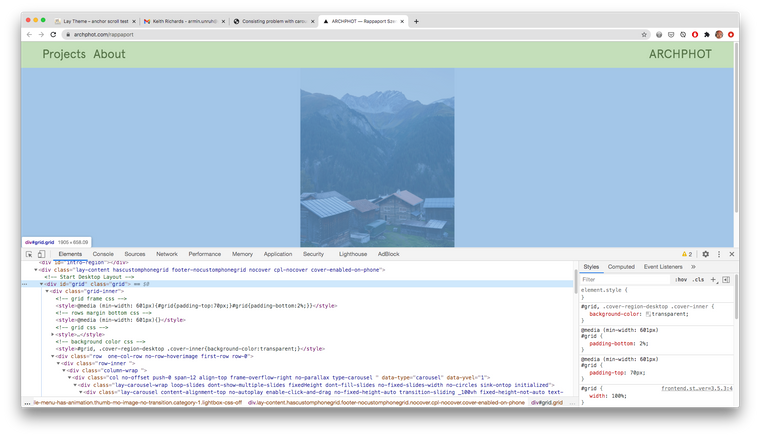760x437 pixels.
Task: Select the Elements panel tab
Action: (x=70, y=254)
